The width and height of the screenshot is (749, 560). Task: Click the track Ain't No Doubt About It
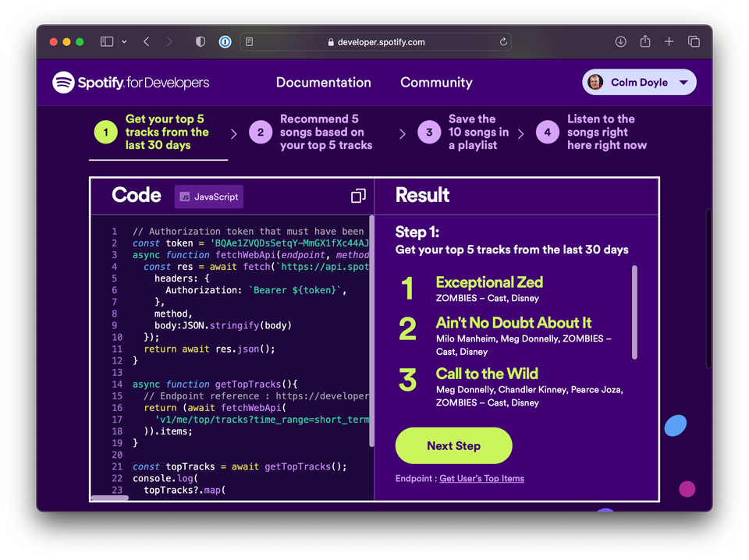click(x=513, y=323)
